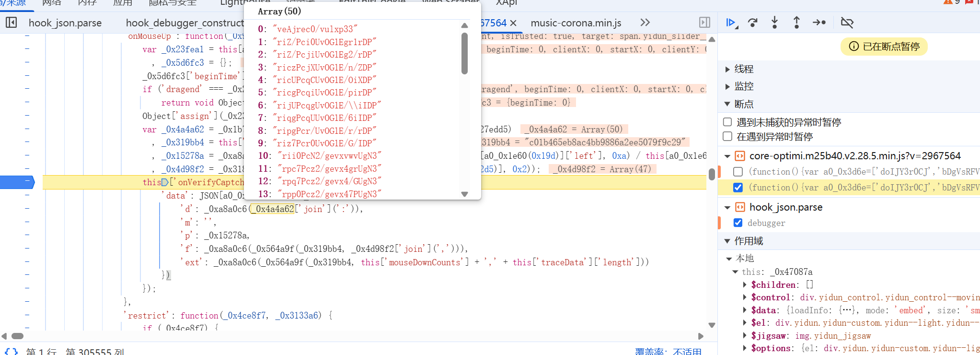The height and width of the screenshot is (355, 980).
Task: Click the code editor horizontal scrollbar thumb
Action: pos(17,336)
